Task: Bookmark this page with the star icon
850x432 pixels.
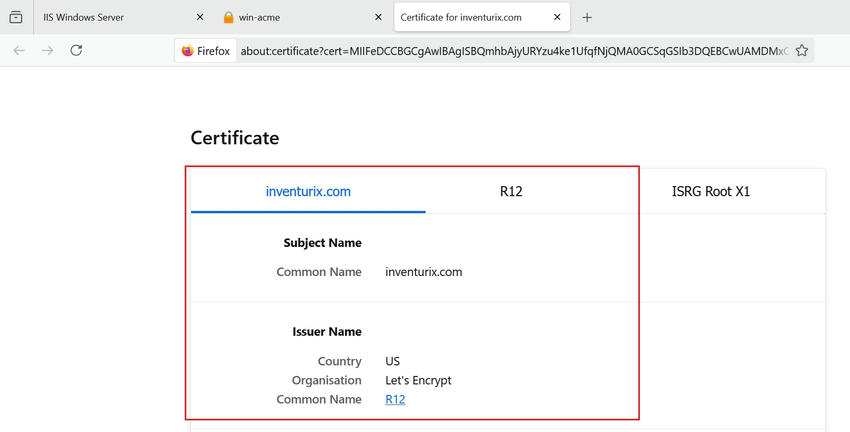Action: click(x=802, y=50)
